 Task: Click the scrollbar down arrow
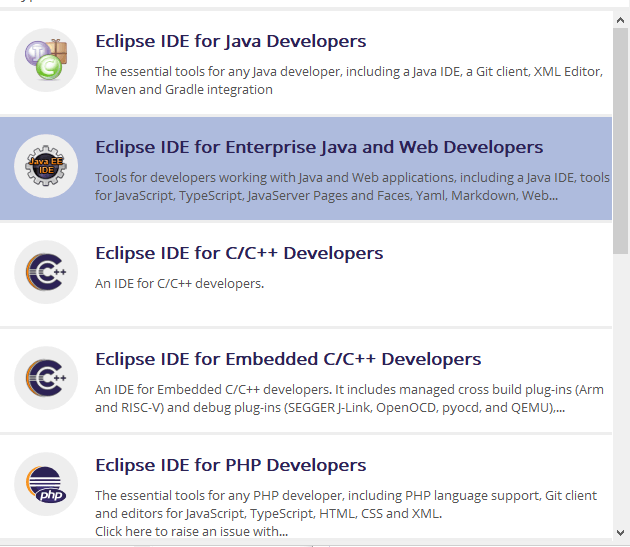621,533
